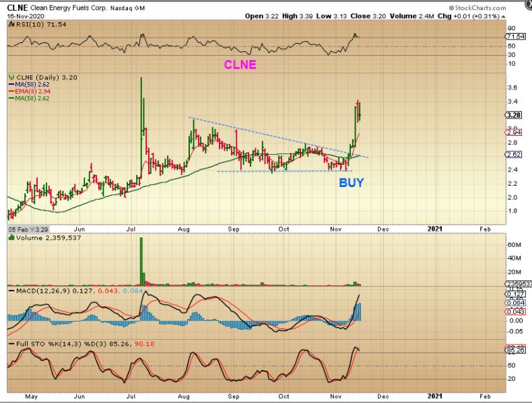The height and width of the screenshot is (403, 532).
Task: Click the blue BUY annotation text
Action: (351, 183)
